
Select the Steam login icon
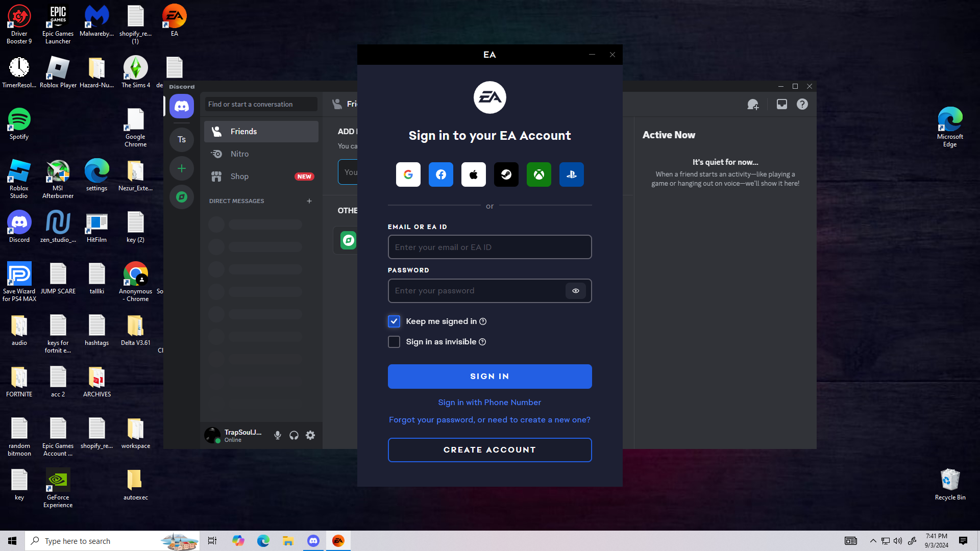coord(506,174)
